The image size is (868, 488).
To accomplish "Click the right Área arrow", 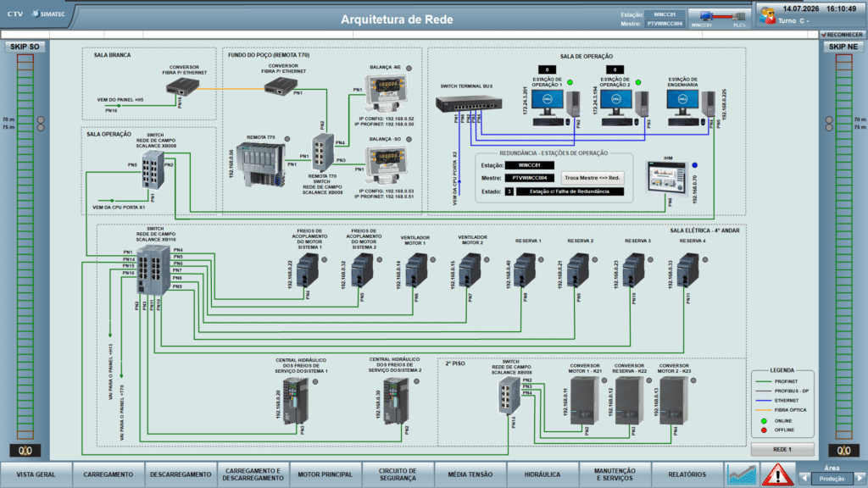I will pos(860,479).
